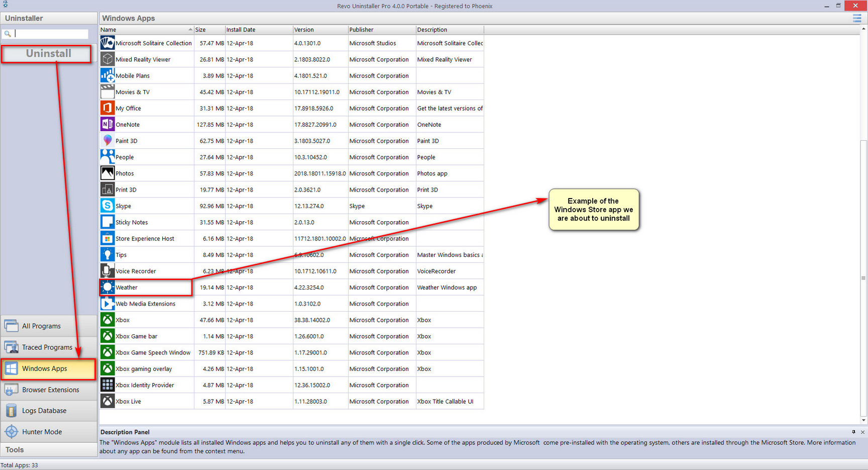Viewport: 868px width, 470px height.
Task: Click the Xbox Game Speech Window icon
Action: click(x=107, y=352)
